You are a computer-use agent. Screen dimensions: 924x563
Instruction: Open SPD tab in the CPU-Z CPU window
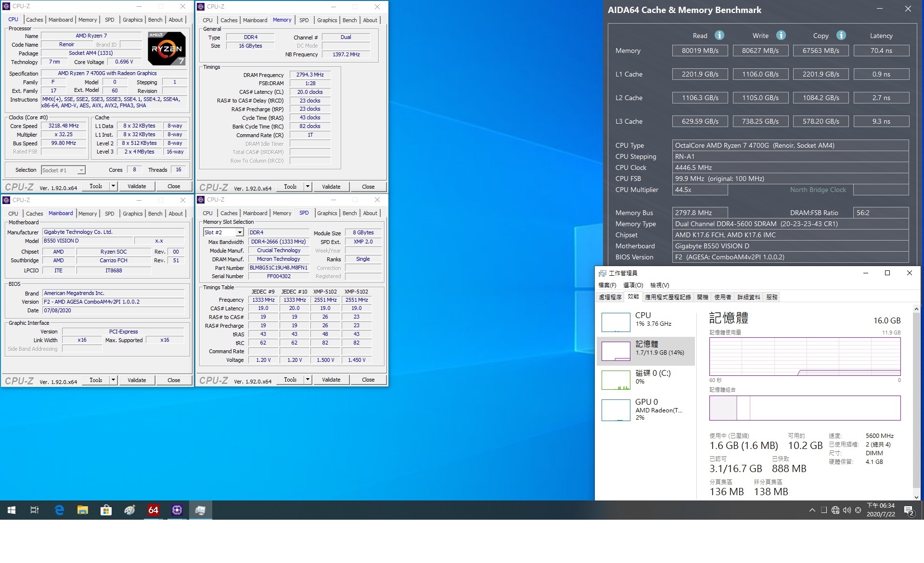point(110,20)
